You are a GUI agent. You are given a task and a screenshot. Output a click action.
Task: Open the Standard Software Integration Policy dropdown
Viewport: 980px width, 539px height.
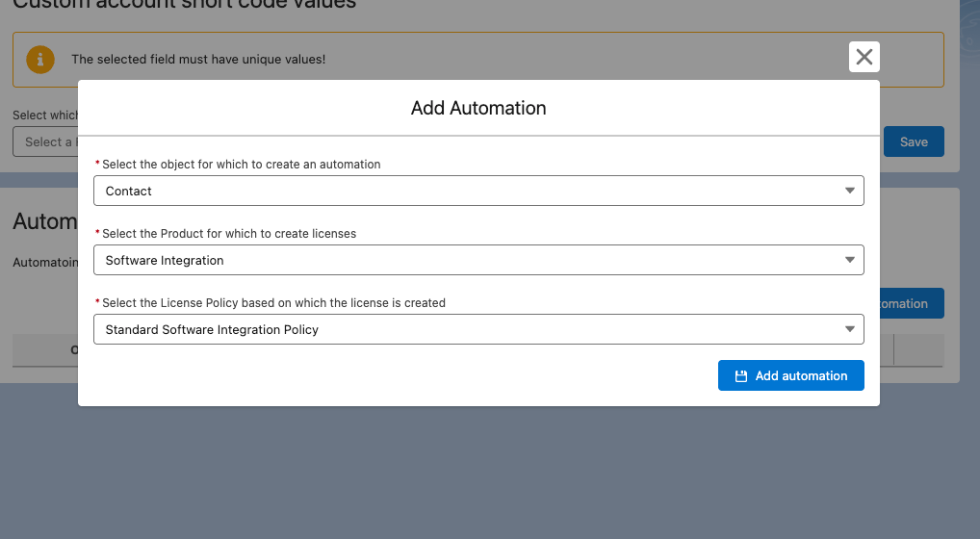[x=477, y=329]
